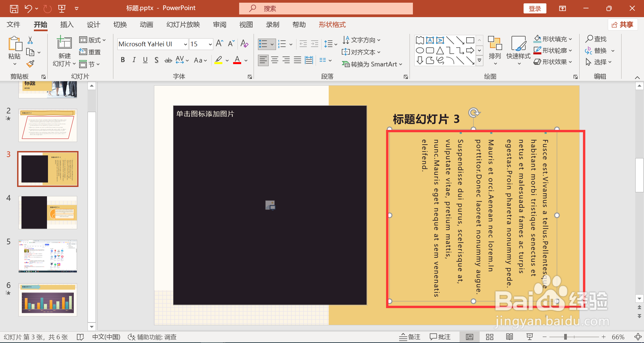The width and height of the screenshot is (644, 343).
Task: Decrease list indent level icon
Action: click(303, 44)
